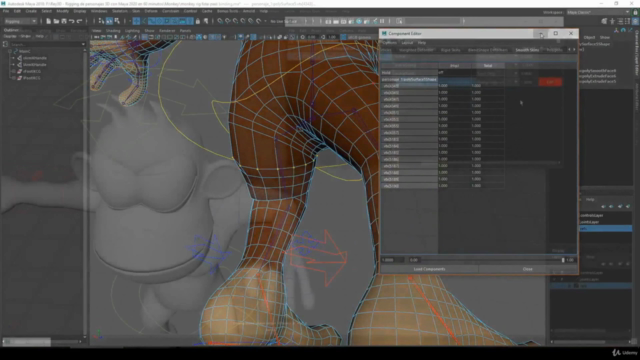Open Channel Box Object menu
The image size is (640, 360).
pyautogui.click(x=589, y=37)
